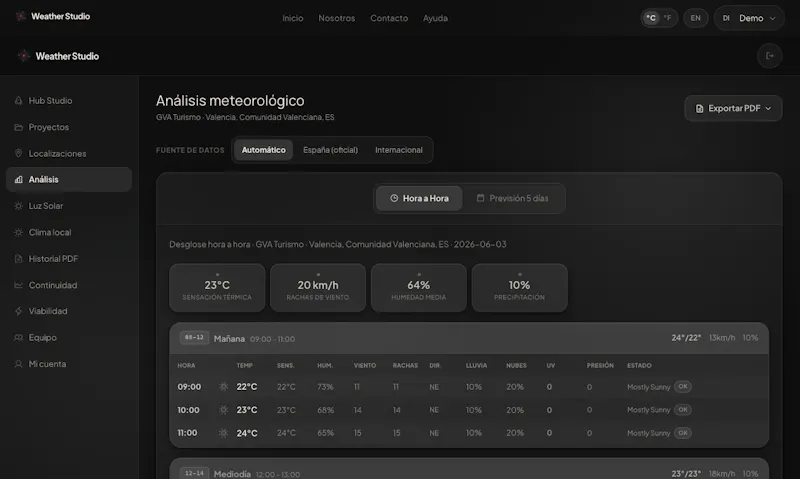Click the 12-14 time badge
The width and height of the screenshot is (800, 479).
click(x=194, y=473)
